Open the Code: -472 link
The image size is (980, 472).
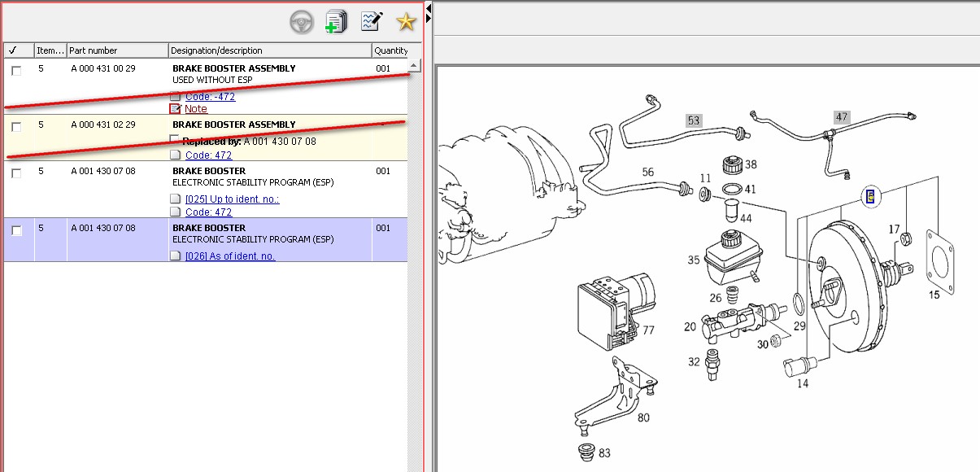210,97
